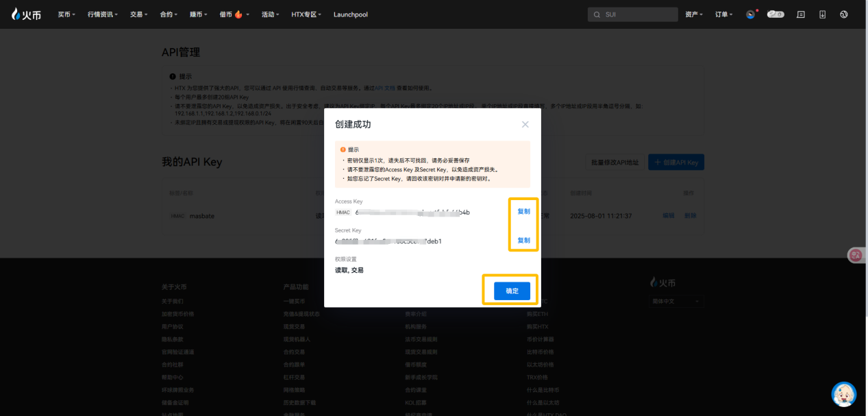Open 新手成长学院 footer link
868x416 pixels.
[x=422, y=377]
